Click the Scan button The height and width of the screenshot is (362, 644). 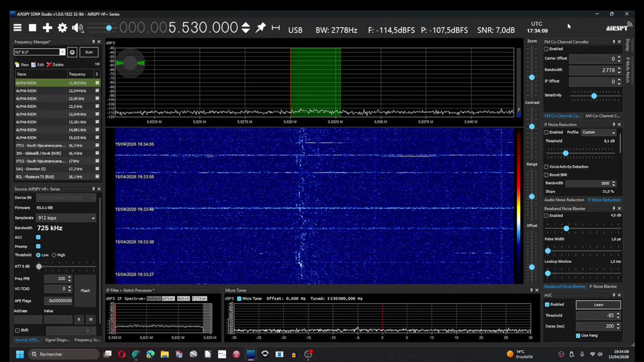[89, 52]
